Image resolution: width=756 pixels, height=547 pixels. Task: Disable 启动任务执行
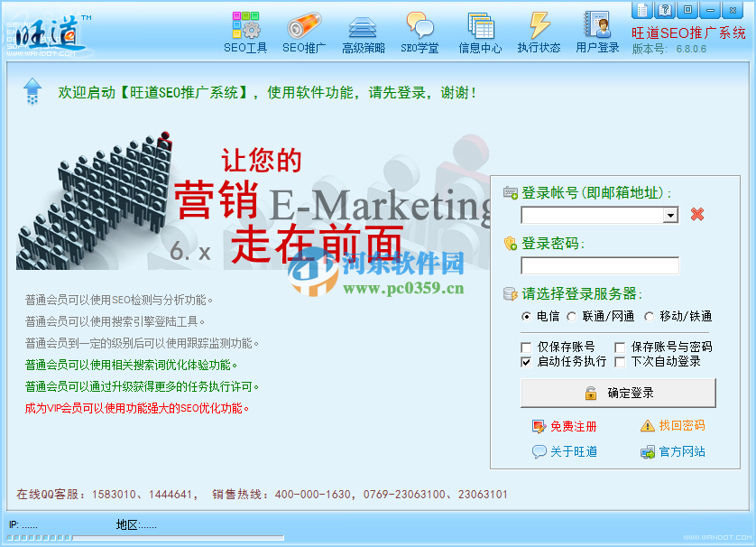tap(527, 361)
